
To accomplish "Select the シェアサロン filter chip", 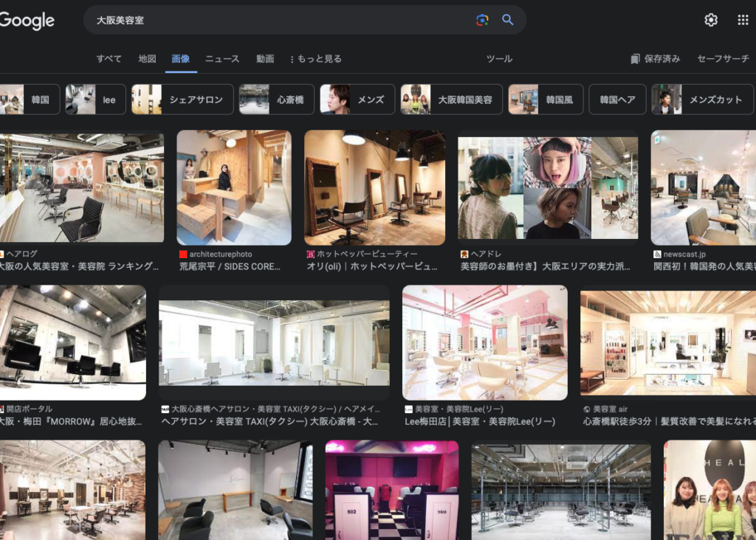I will (182, 100).
